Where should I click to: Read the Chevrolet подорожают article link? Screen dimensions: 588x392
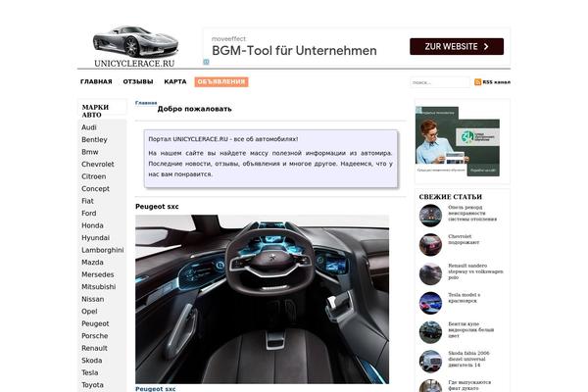[x=464, y=239]
